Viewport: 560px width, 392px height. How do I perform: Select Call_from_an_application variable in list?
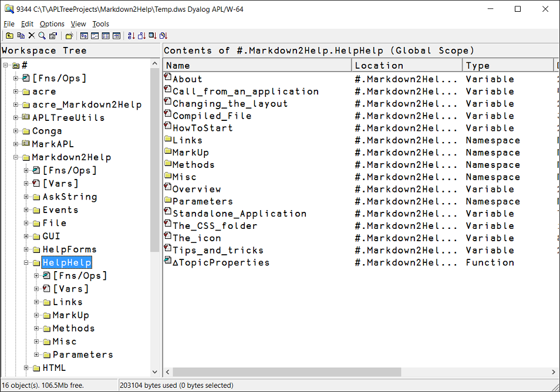(x=245, y=92)
